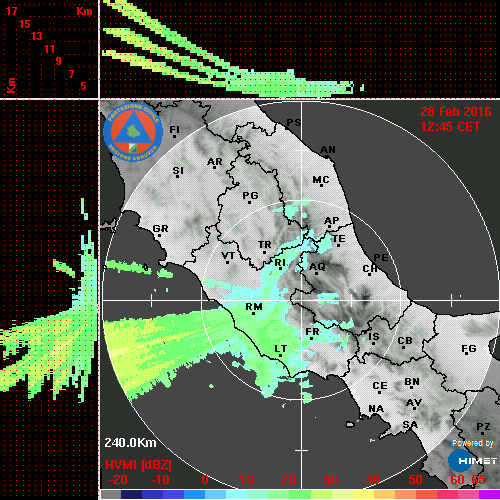
Task: Click the PG city label
Action: tap(250, 195)
